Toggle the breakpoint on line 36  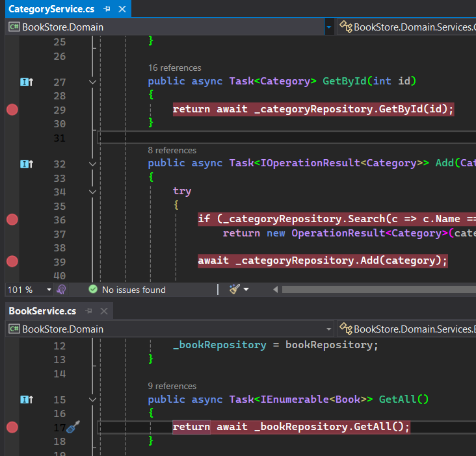click(x=12, y=220)
